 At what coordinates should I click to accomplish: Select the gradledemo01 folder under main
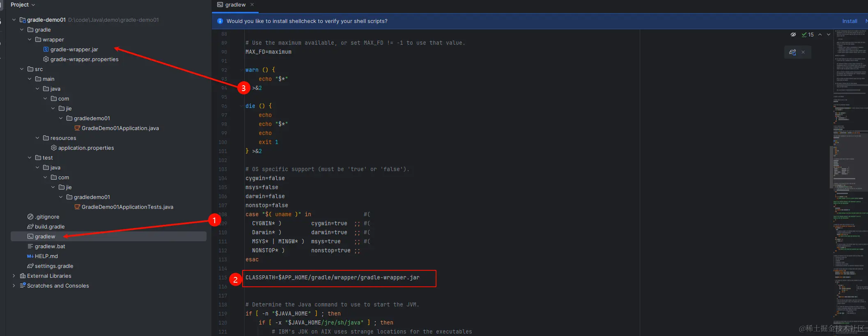click(x=92, y=118)
